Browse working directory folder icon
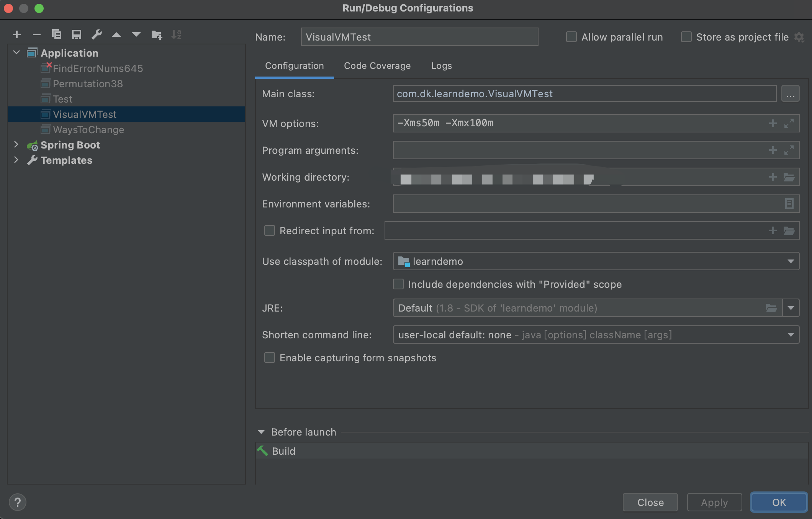 coord(789,177)
